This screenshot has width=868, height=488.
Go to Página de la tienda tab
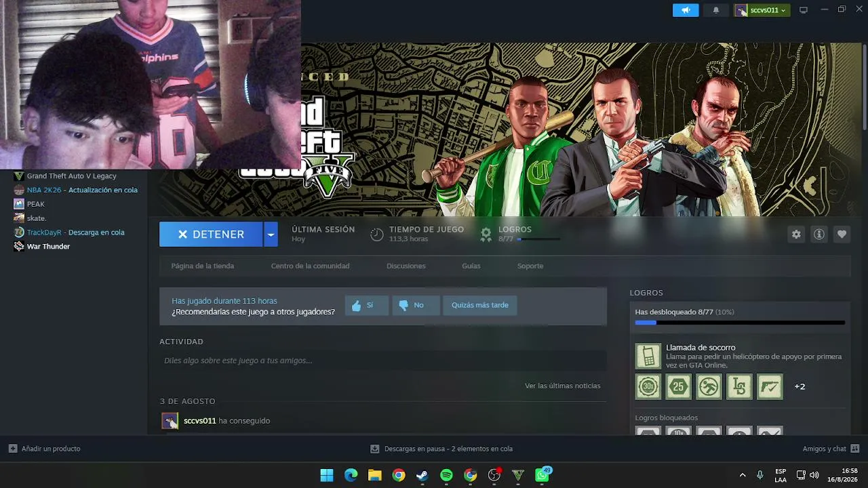(x=203, y=266)
